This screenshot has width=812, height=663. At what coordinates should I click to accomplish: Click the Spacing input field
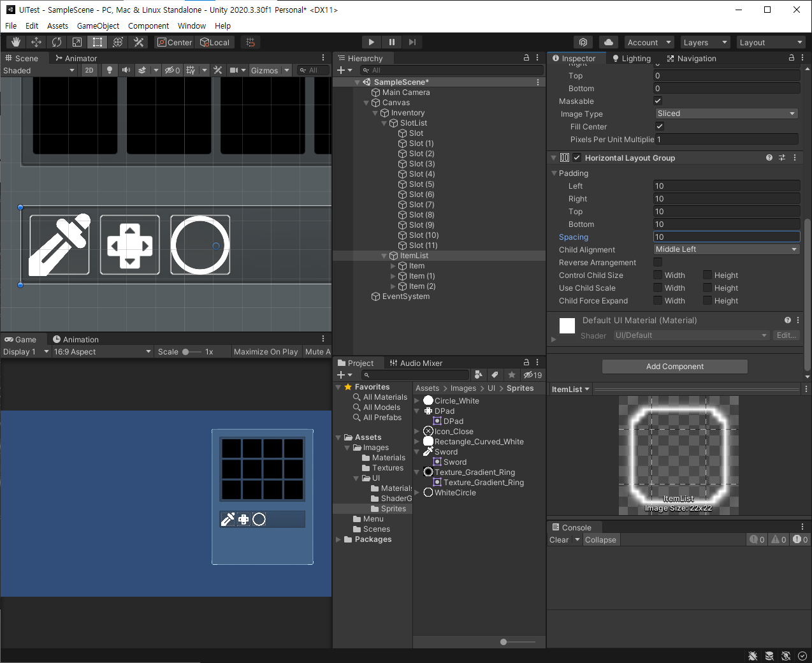coord(727,237)
